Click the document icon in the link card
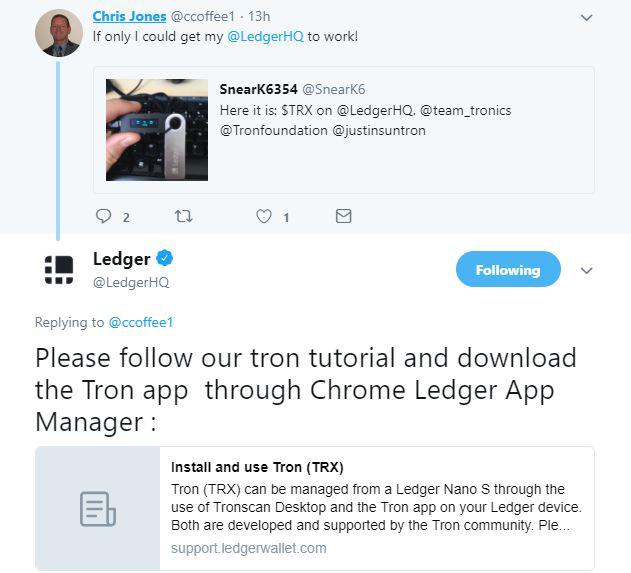Image resolution: width=631 pixels, height=573 pixels. (x=98, y=509)
